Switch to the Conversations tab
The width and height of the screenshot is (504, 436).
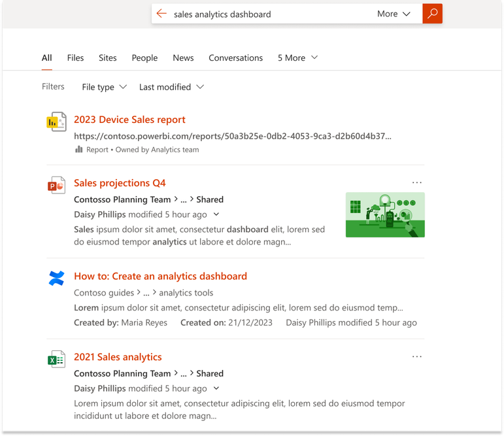coord(235,58)
